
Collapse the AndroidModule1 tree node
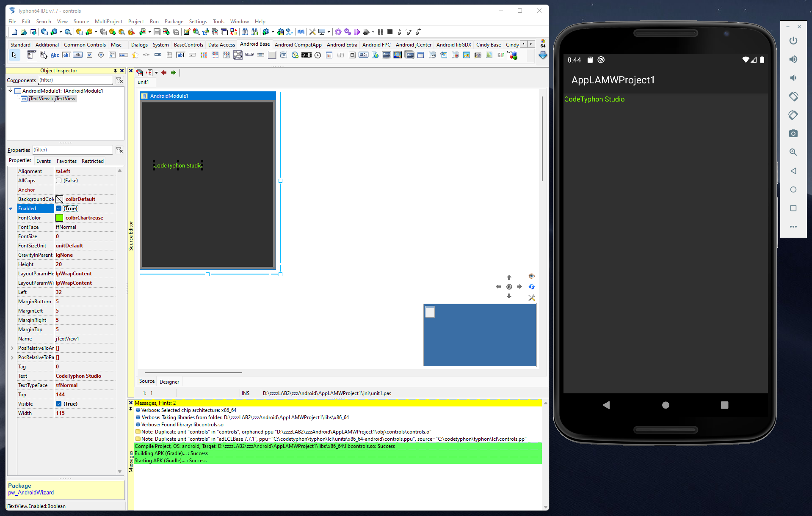click(11, 91)
